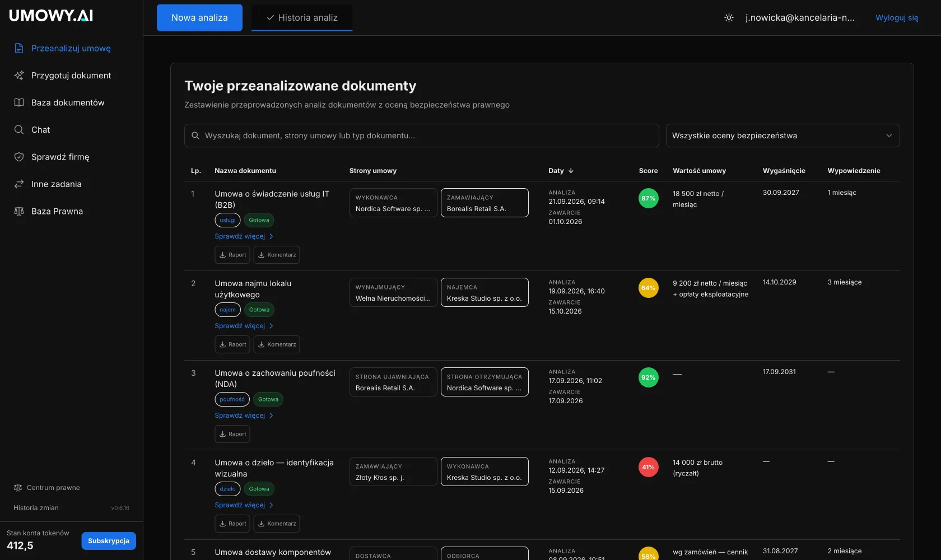Open Historia zmian link

pos(36,508)
